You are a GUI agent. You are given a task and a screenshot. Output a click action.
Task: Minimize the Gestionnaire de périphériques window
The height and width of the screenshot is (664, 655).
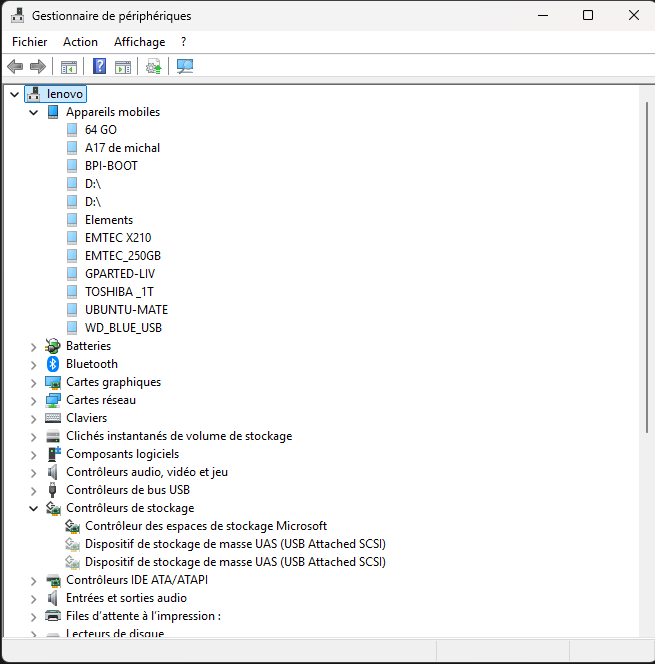[x=543, y=16]
